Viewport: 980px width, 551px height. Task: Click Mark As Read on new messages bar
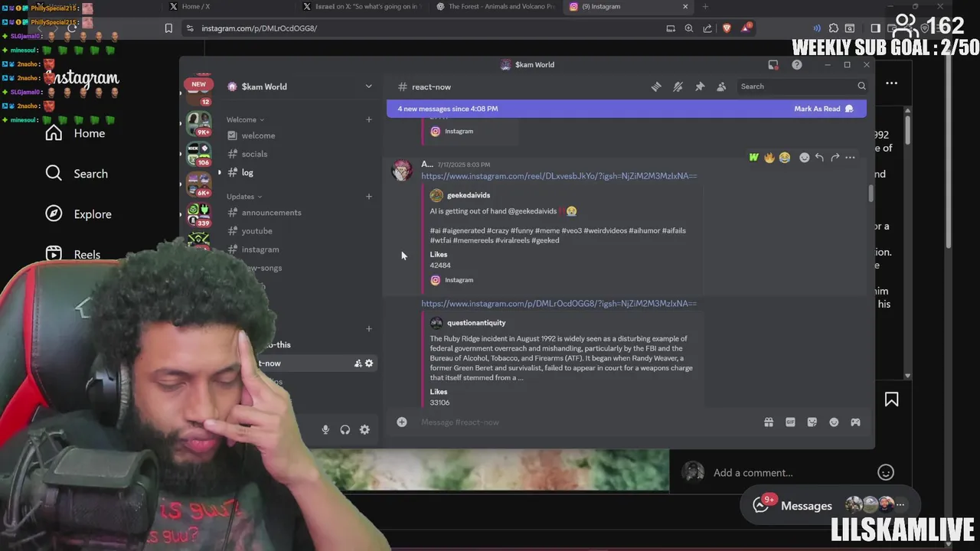[x=823, y=109]
